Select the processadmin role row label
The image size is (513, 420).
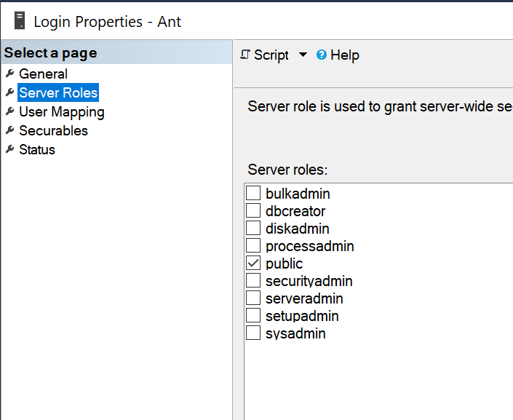[310, 246]
